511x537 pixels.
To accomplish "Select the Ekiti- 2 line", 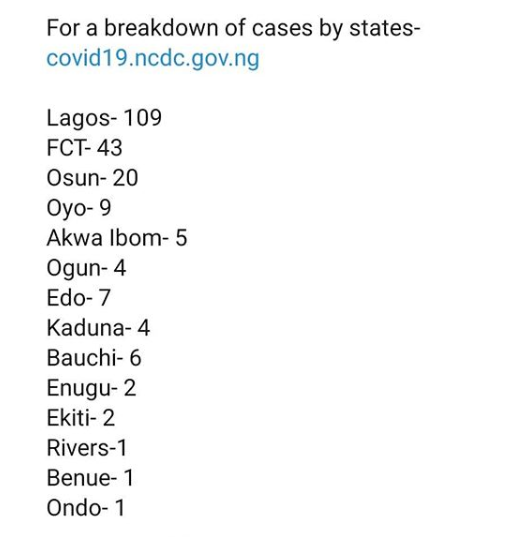I will point(80,418).
